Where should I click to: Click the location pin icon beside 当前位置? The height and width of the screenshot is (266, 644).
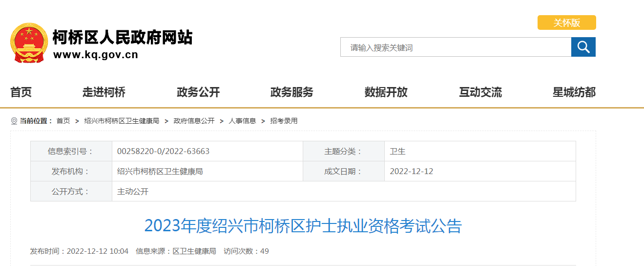tap(14, 121)
